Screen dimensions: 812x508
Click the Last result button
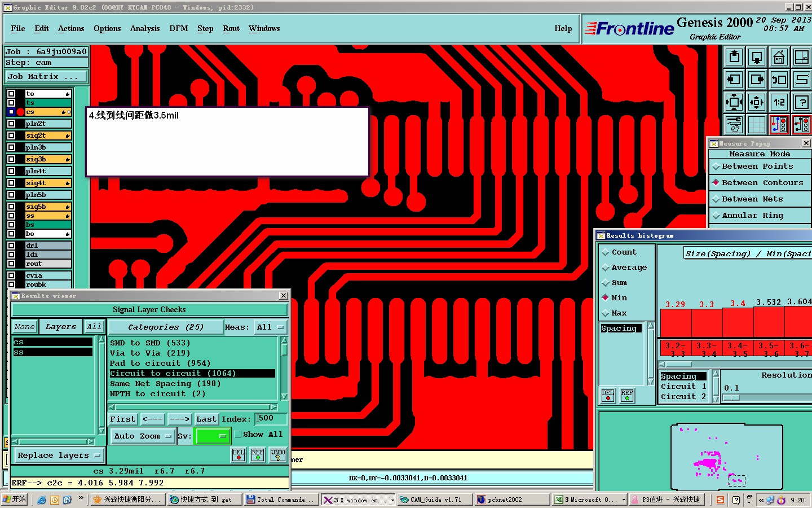(206, 419)
